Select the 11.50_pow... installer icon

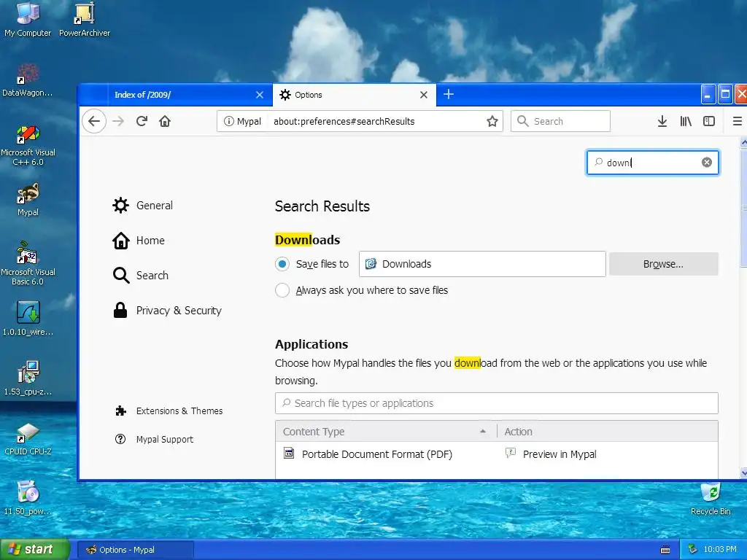coord(28,497)
